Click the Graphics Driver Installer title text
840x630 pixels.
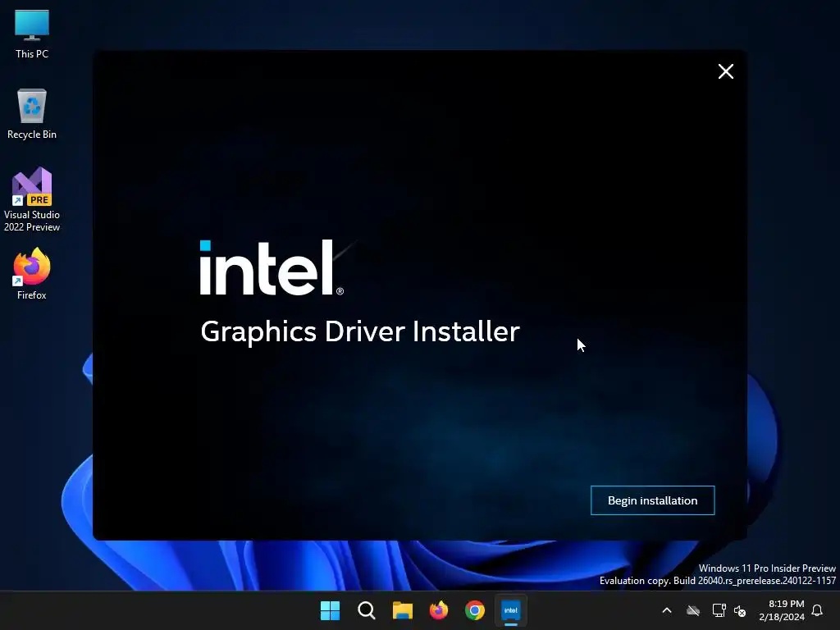point(360,331)
